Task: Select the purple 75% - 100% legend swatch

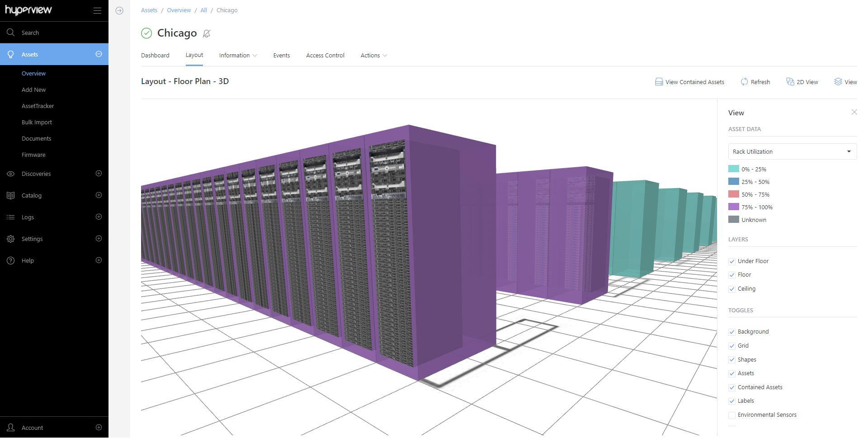Action: [x=733, y=207]
